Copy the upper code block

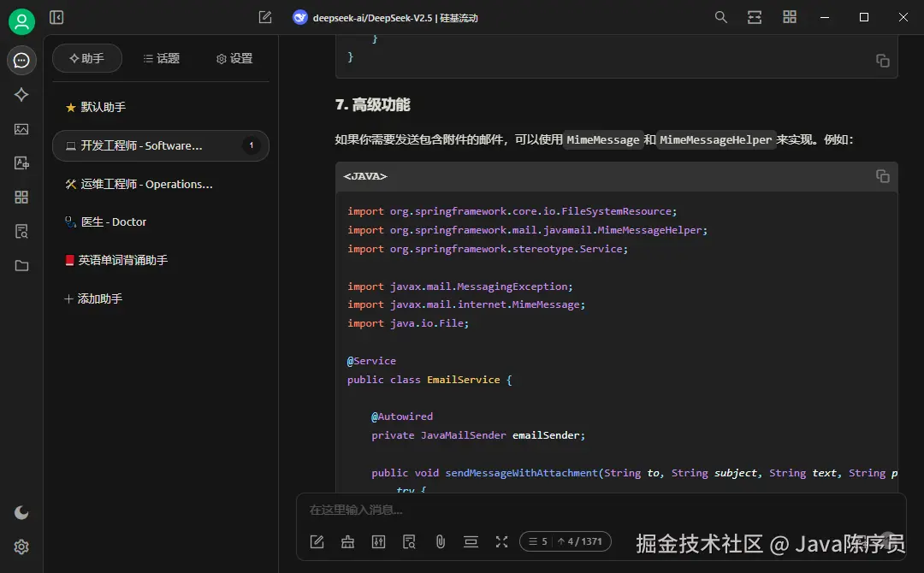[882, 61]
